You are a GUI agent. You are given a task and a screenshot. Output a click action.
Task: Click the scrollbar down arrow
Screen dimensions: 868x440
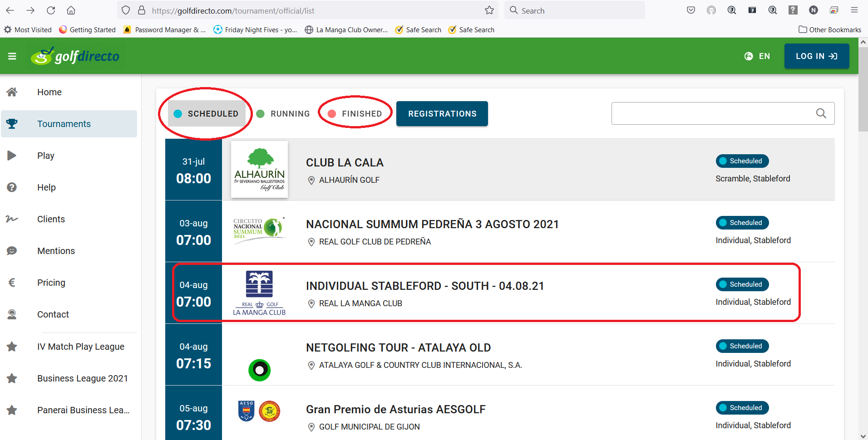tap(863, 436)
